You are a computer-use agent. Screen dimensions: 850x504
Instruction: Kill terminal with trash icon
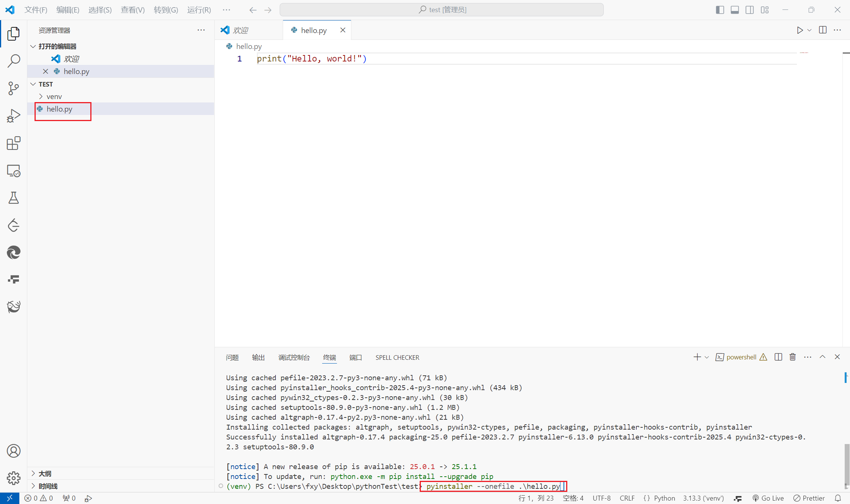[793, 357]
